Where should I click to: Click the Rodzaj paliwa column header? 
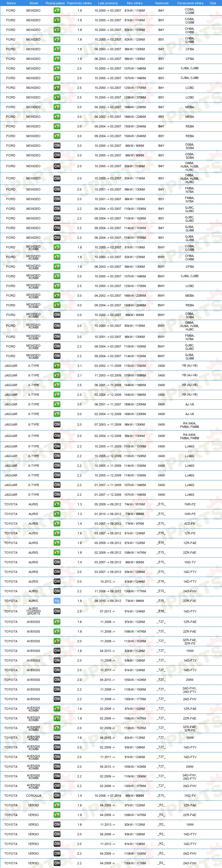pos(55,3)
